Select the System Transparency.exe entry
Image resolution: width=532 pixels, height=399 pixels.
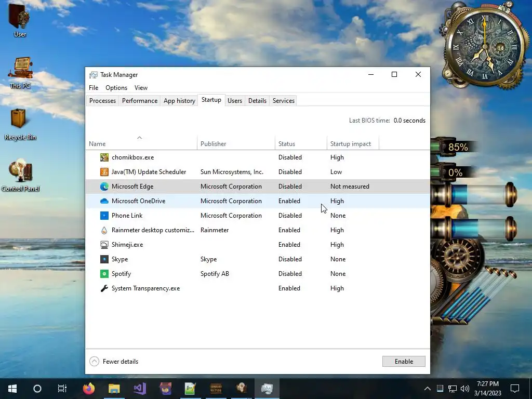pos(145,288)
